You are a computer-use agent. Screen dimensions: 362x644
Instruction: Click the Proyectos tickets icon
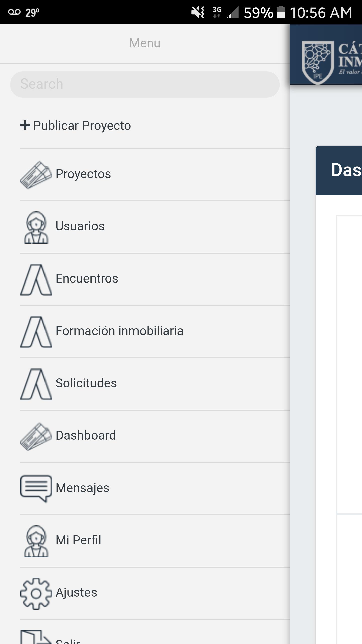(36, 175)
